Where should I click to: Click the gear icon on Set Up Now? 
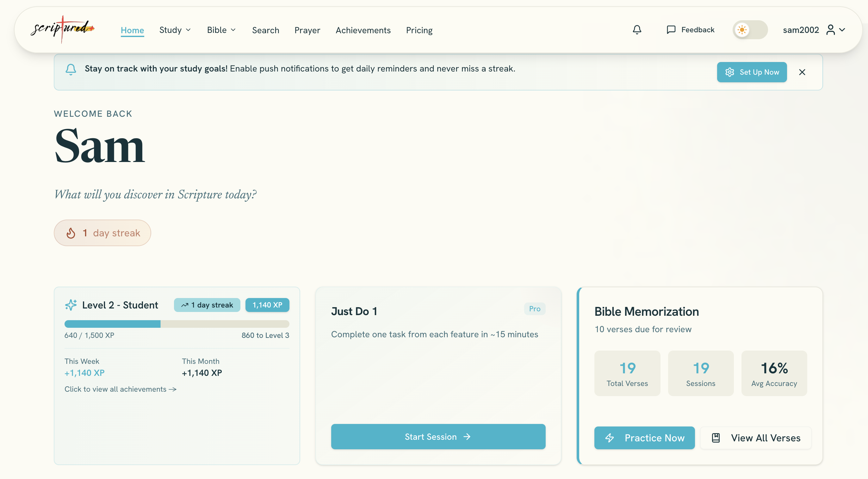click(x=729, y=72)
